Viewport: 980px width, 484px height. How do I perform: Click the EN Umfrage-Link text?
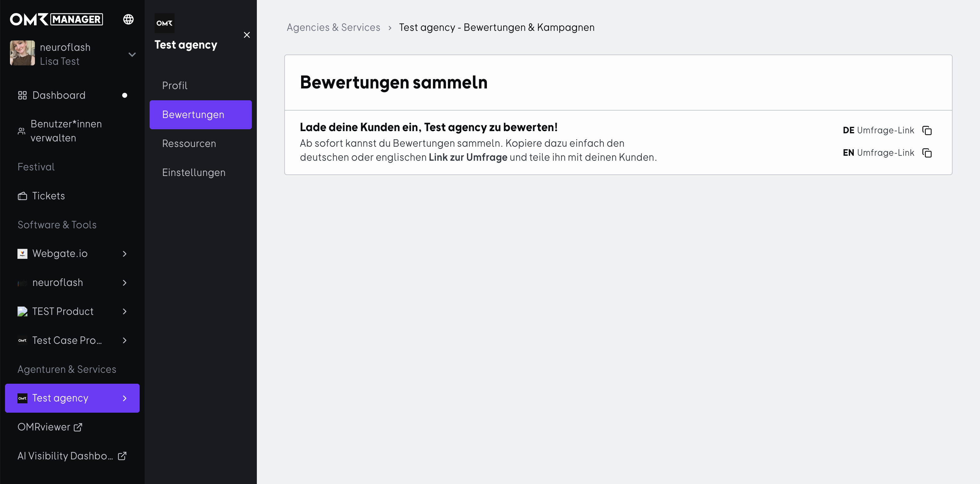click(878, 153)
